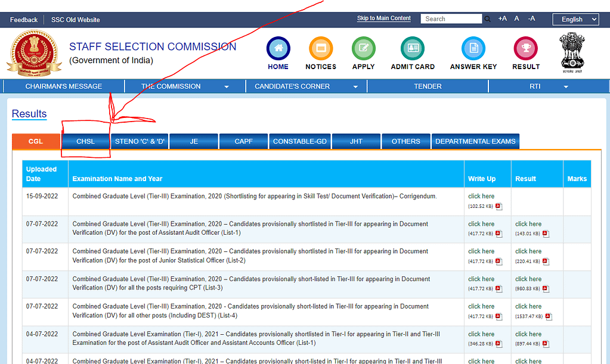
Task: Switch to the JHT tab
Action: 356,141
